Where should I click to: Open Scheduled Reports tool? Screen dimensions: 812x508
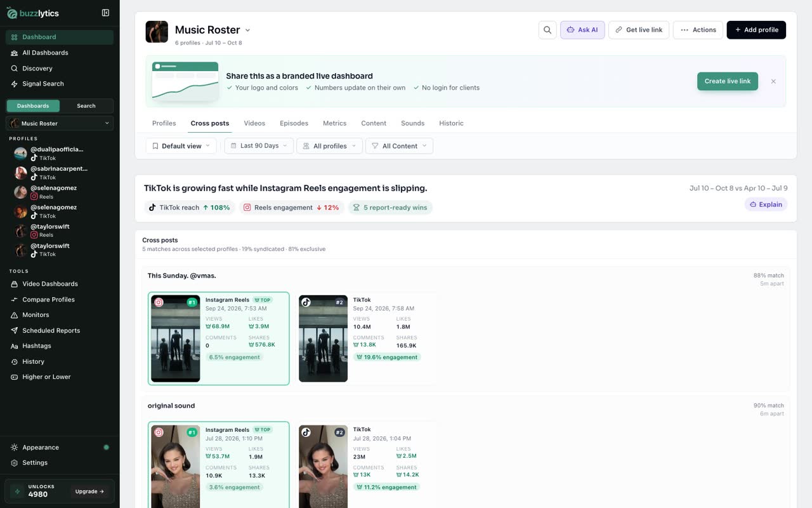pos(60,330)
